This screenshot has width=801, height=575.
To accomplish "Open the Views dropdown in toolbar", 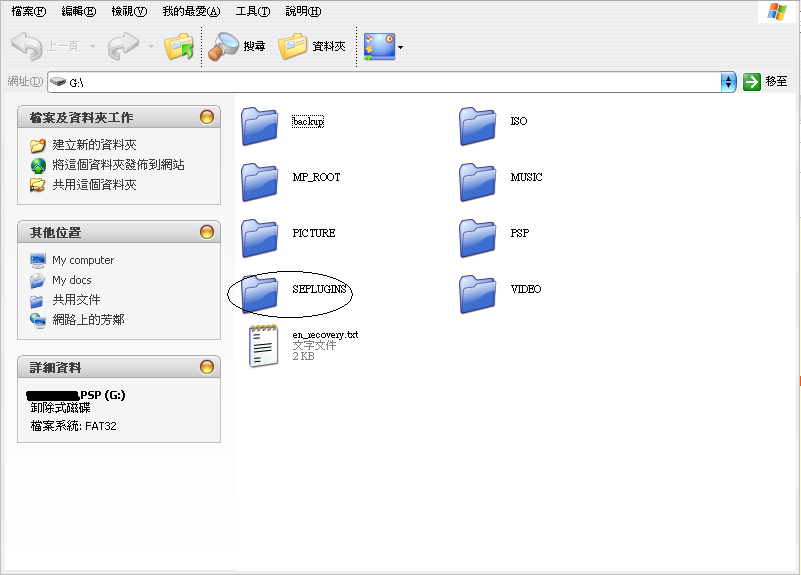I will [400, 47].
